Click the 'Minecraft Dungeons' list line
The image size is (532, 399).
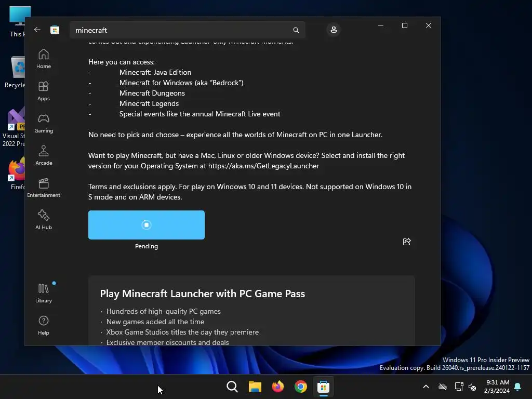click(152, 93)
